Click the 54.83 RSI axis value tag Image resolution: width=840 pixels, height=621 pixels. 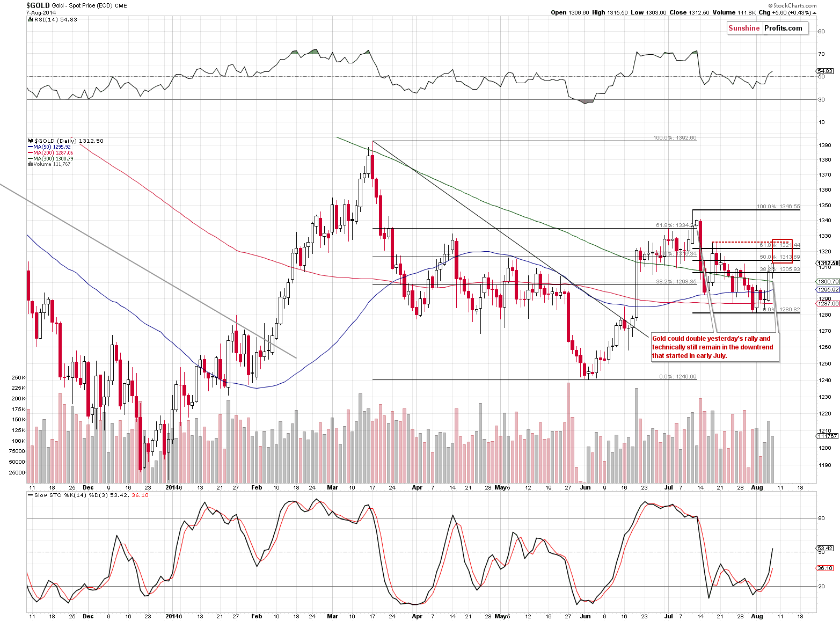[x=825, y=71]
